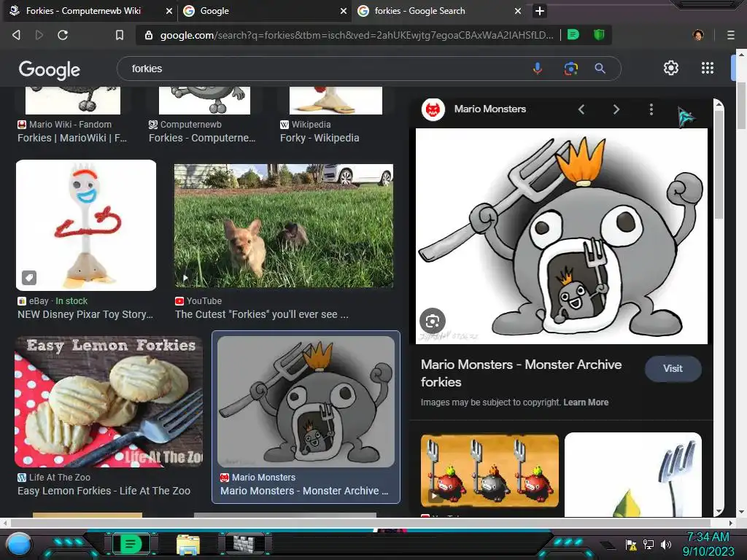Open File Explorer folder in taskbar
The image size is (747, 560).
tap(187, 545)
